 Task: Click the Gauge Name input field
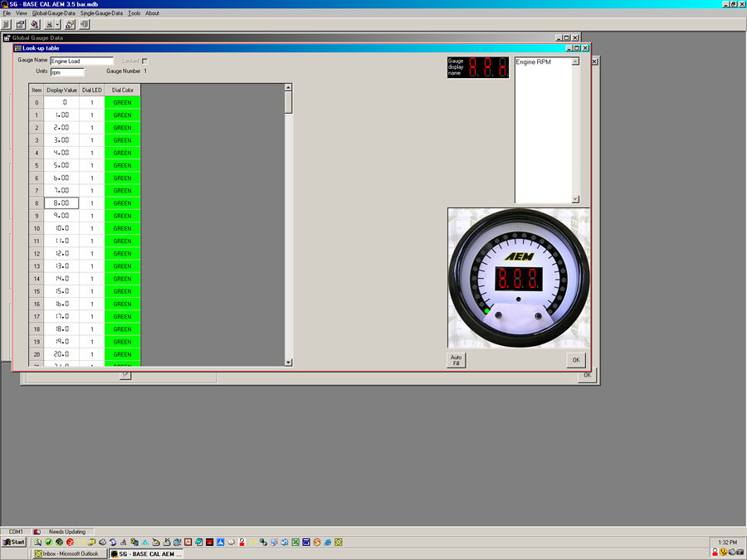(82, 61)
